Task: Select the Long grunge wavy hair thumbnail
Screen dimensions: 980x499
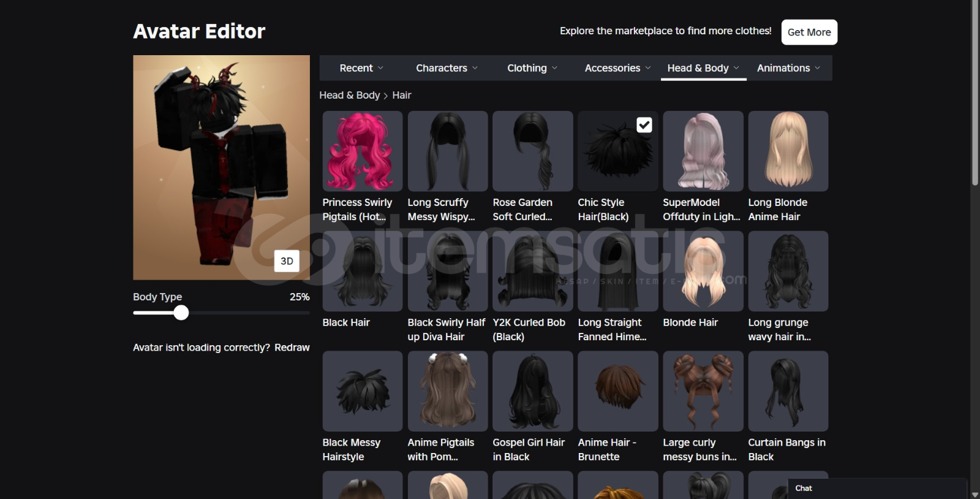Action: 788,271
